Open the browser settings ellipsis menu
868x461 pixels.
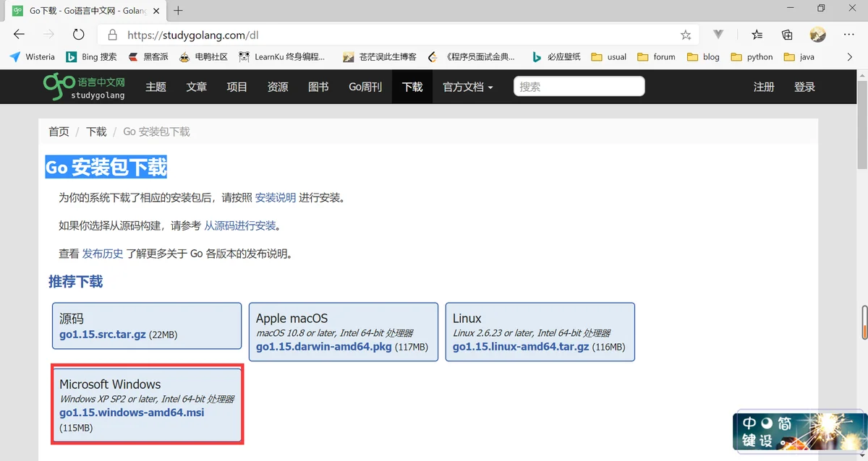point(849,35)
